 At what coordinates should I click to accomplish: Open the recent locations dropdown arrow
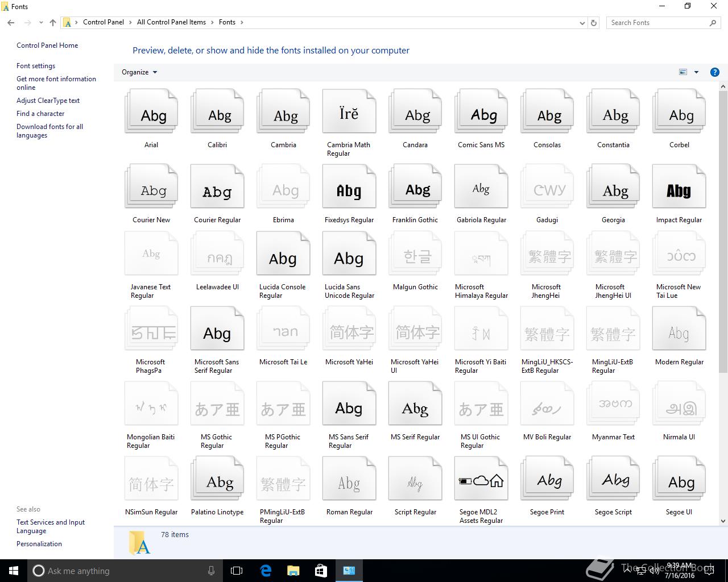[41, 23]
